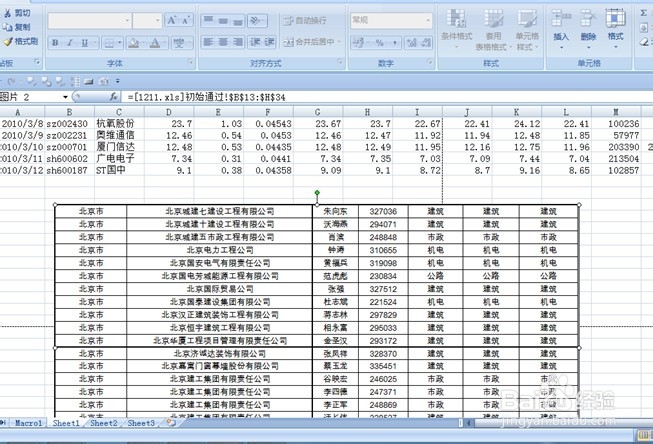The image size is (653, 444).
Task: Align text to middle of cell
Action: point(223,20)
